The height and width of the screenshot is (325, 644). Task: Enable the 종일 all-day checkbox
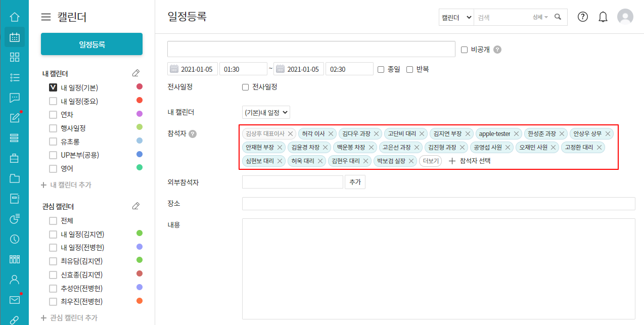[381, 69]
